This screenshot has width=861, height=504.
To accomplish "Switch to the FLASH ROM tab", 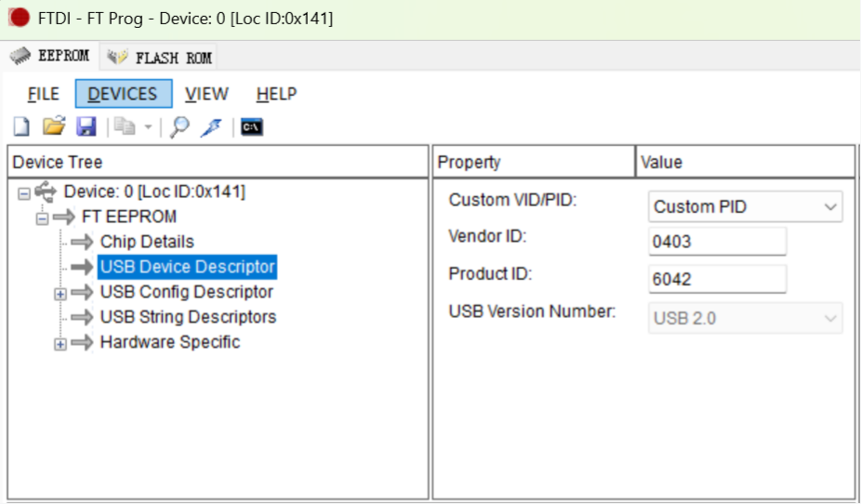I will tap(159, 57).
